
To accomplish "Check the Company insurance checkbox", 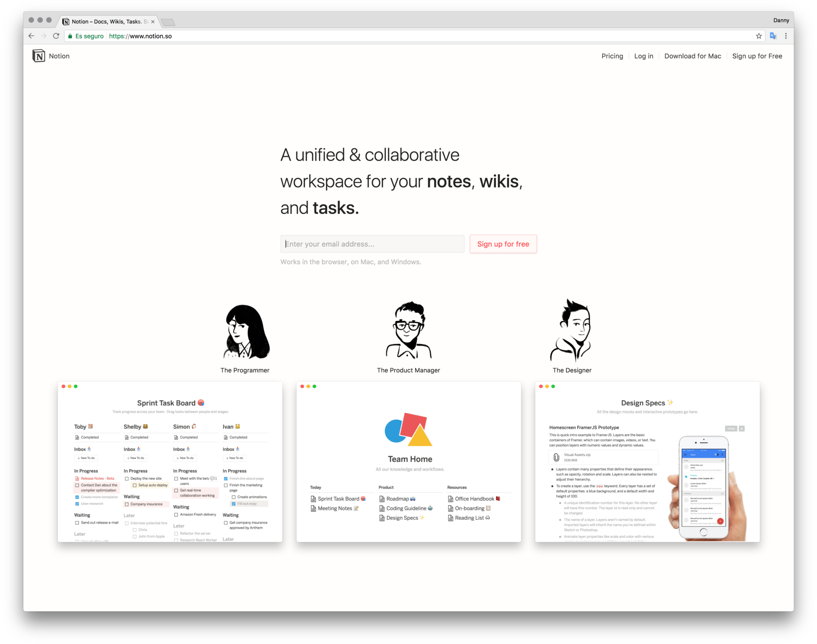I will pyautogui.click(x=127, y=504).
